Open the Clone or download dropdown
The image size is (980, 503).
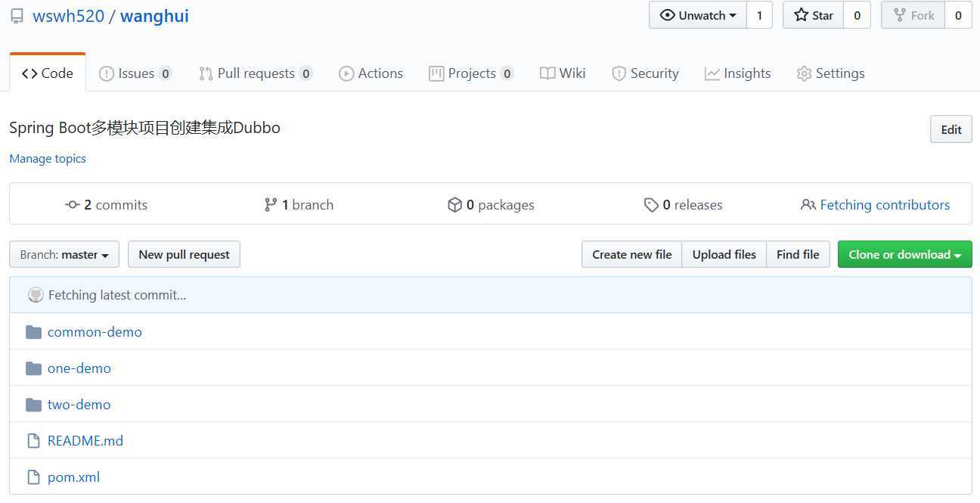tap(905, 255)
